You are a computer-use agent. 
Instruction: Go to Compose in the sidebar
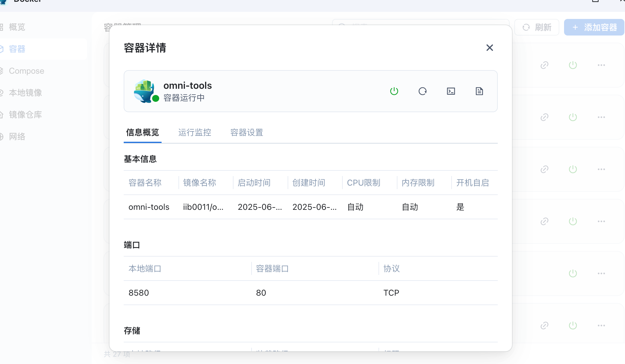26,71
